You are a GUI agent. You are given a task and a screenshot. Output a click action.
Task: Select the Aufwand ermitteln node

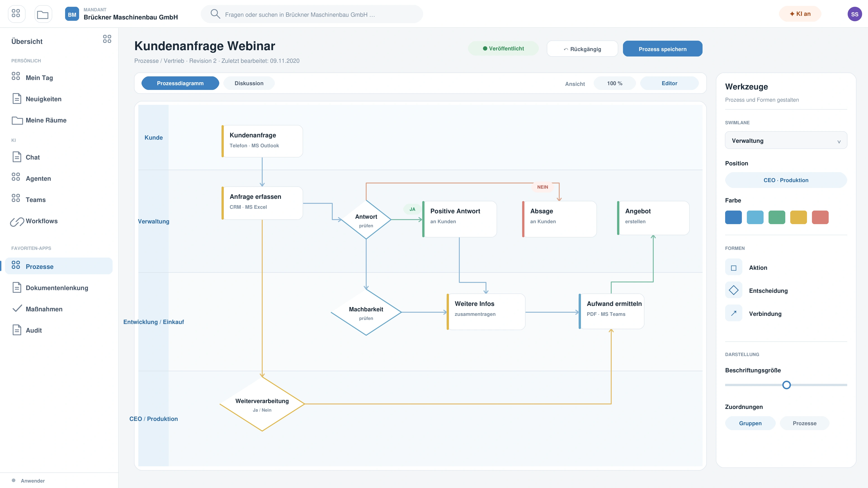pyautogui.click(x=611, y=312)
